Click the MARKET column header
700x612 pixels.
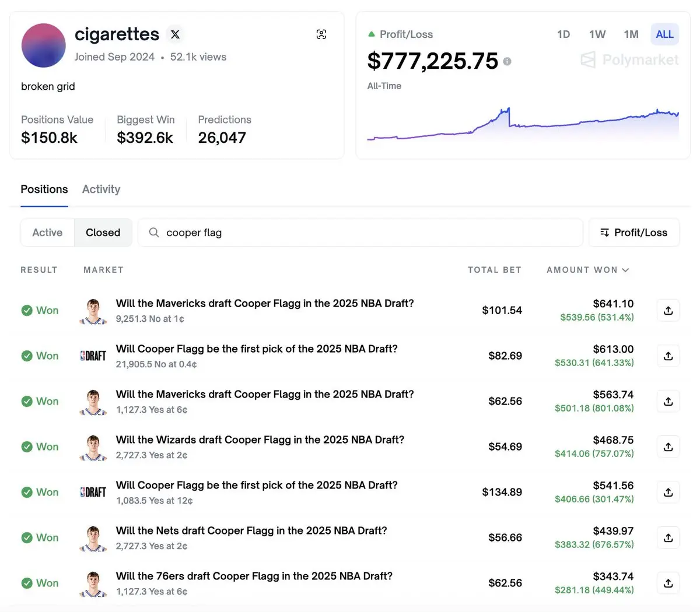pyautogui.click(x=103, y=270)
